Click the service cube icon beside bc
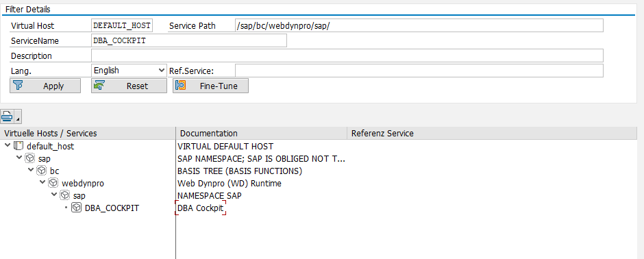The width and height of the screenshot is (644, 259). coord(42,171)
